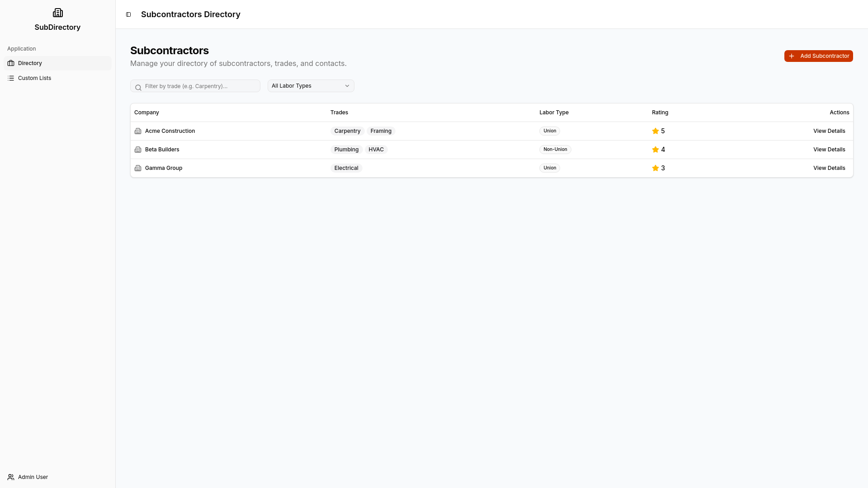Screen dimensions: 868x488
Task: Open the Directory sidebar item
Action: (x=57, y=63)
